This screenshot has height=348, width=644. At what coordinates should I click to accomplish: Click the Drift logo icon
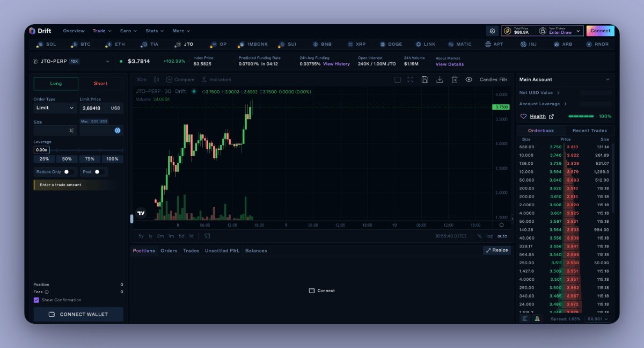(x=32, y=31)
